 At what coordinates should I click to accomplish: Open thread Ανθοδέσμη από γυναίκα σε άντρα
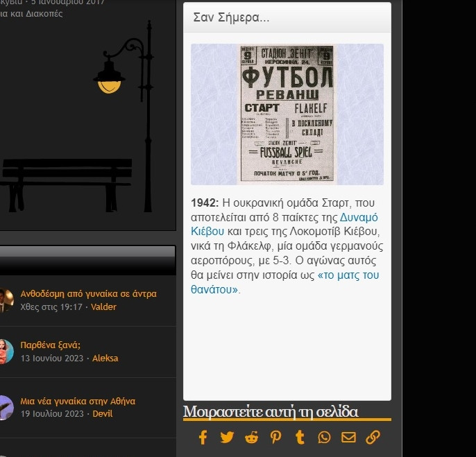point(88,294)
